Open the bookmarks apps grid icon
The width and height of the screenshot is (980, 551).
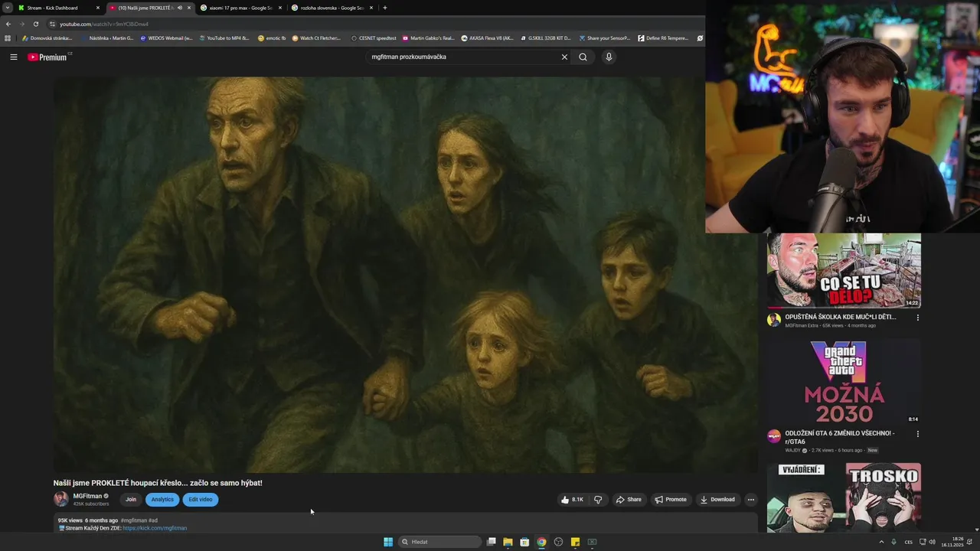coord(8,37)
